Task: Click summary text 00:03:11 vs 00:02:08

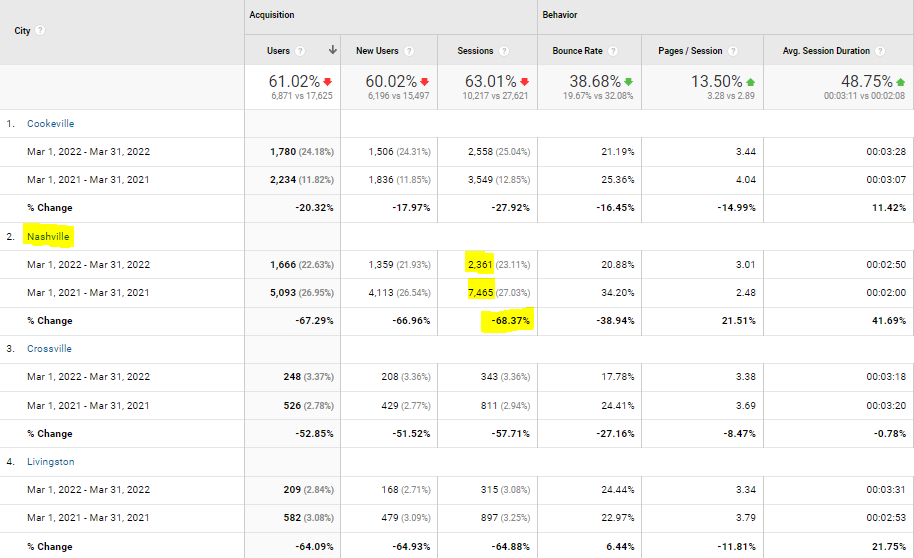Action: (x=864, y=96)
